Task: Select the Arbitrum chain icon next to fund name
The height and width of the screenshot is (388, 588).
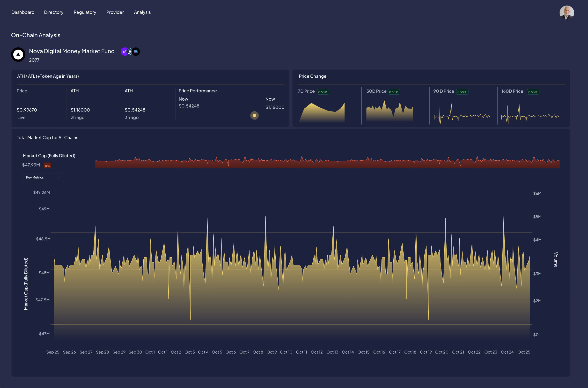Action: [130, 52]
